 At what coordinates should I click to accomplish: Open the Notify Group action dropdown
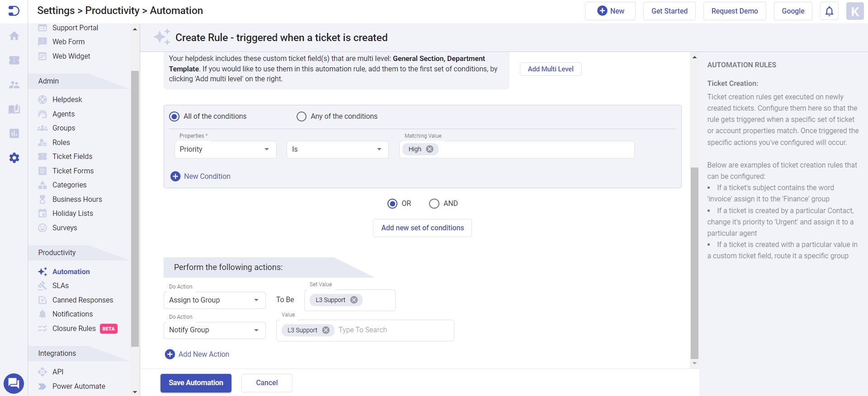coord(214,330)
